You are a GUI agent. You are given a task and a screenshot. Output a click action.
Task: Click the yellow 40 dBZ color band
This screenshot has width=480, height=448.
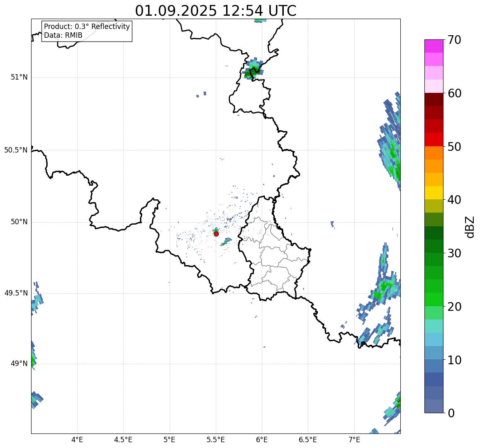coord(434,193)
